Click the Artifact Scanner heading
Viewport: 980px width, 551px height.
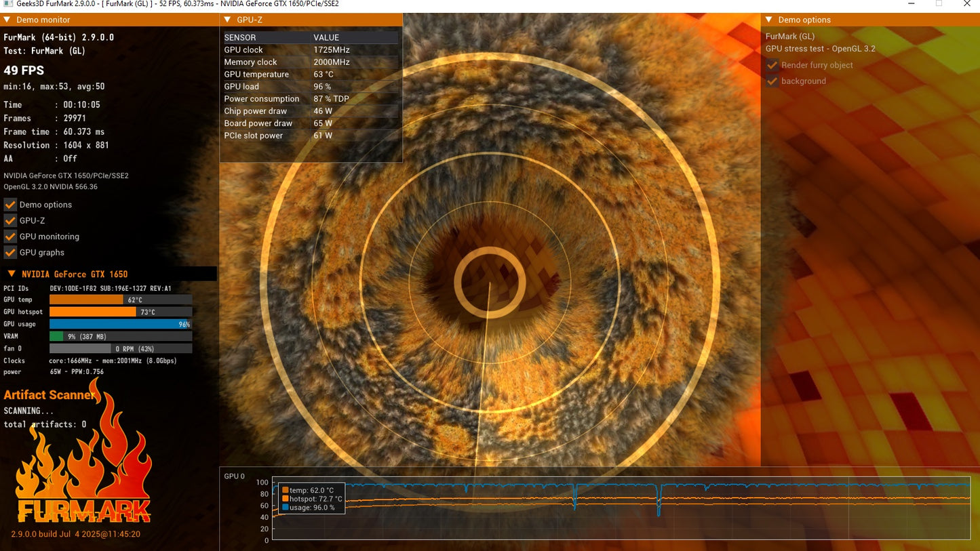pyautogui.click(x=50, y=394)
